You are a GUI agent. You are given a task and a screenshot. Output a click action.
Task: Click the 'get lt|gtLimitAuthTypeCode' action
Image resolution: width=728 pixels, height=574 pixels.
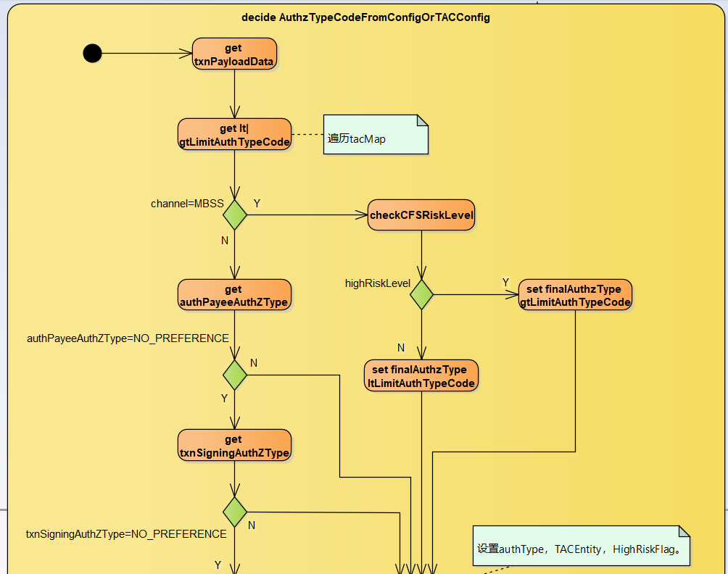234,136
